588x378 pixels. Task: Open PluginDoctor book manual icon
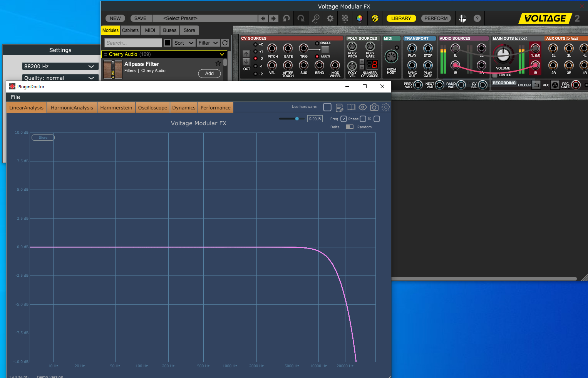pyautogui.click(x=351, y=107)
